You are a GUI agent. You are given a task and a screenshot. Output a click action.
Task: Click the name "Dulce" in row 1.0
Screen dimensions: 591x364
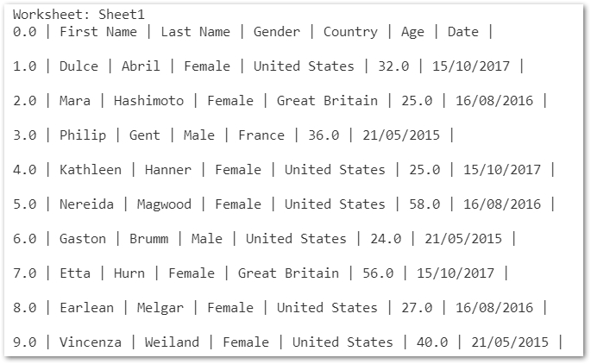coord(79,66)
